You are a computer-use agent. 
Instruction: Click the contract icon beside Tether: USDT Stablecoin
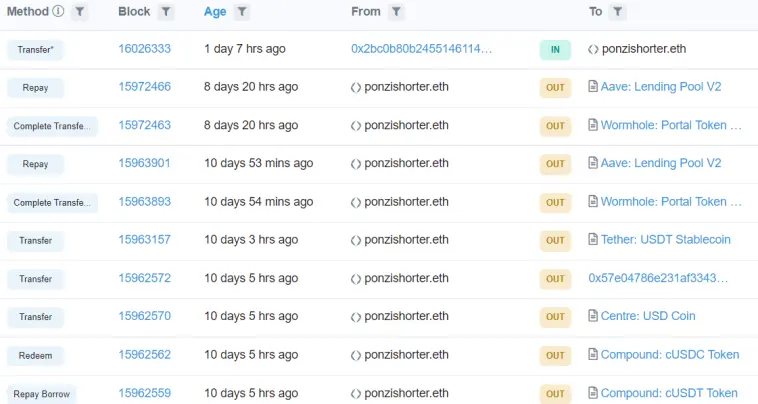[x=593, y=239]
